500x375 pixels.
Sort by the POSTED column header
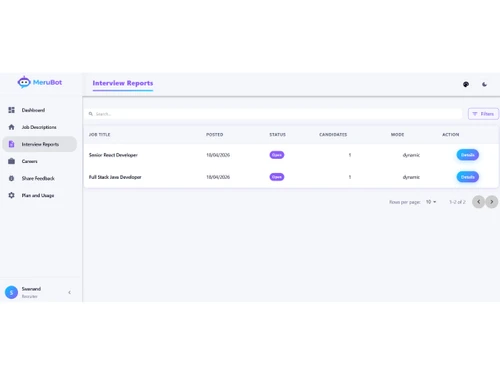(x=215, y=135)
